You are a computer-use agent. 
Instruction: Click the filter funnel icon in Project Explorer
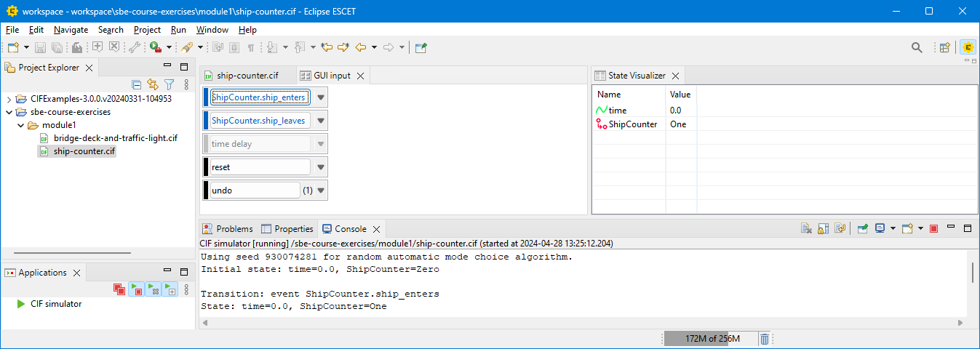(169, 84)
